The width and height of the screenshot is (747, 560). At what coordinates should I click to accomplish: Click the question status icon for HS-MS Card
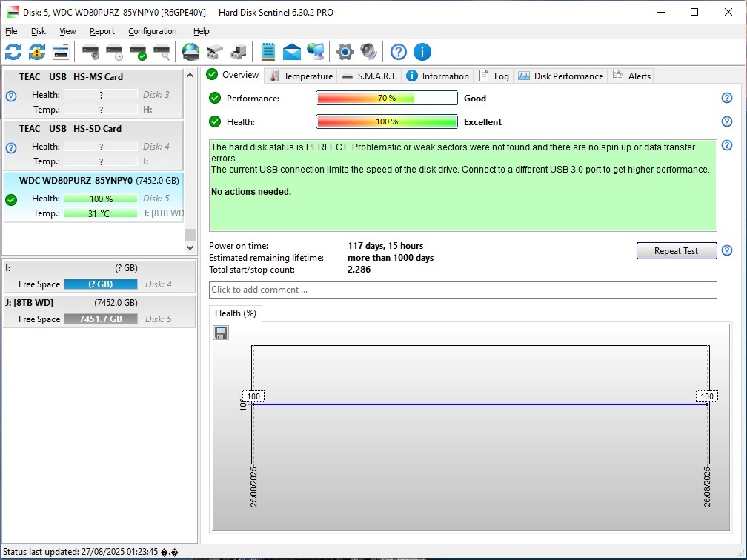click(11, 96)
